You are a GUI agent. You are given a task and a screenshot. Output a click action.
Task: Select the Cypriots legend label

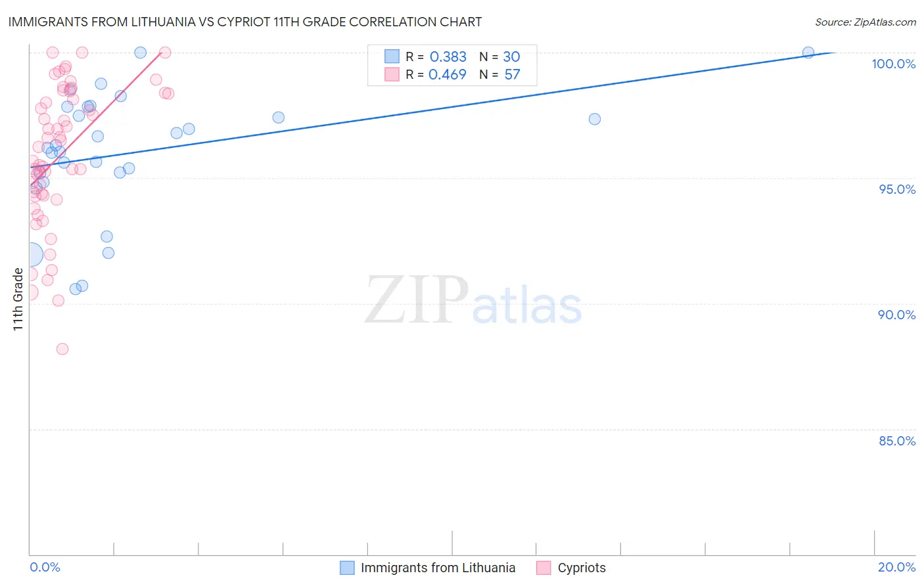[582, 568]
